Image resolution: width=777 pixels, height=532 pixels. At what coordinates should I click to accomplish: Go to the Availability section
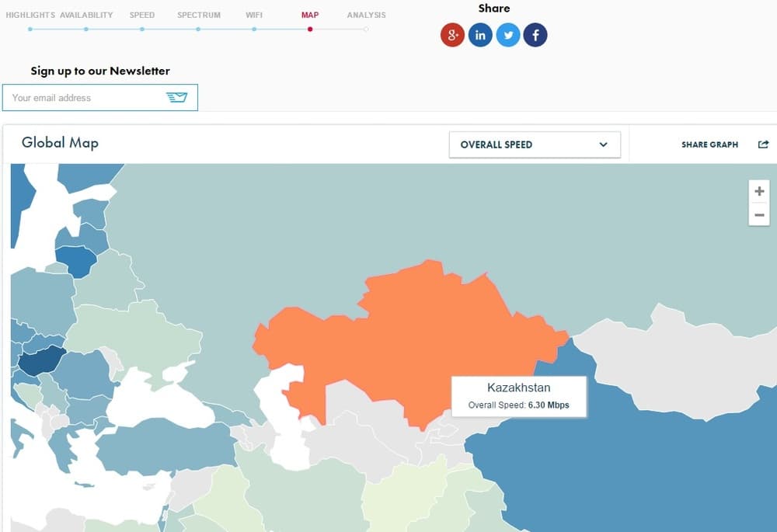[86, 15]
